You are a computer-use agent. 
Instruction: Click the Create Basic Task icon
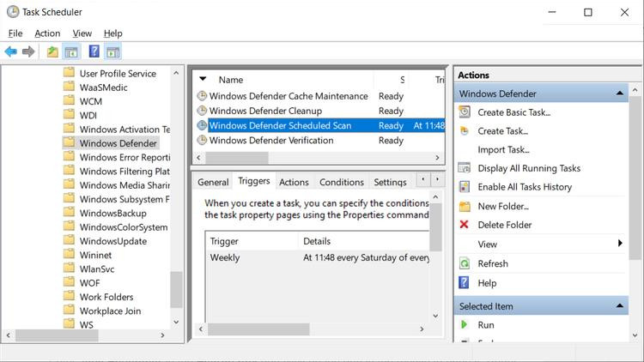pyautogui.click(x=465, y=112)
